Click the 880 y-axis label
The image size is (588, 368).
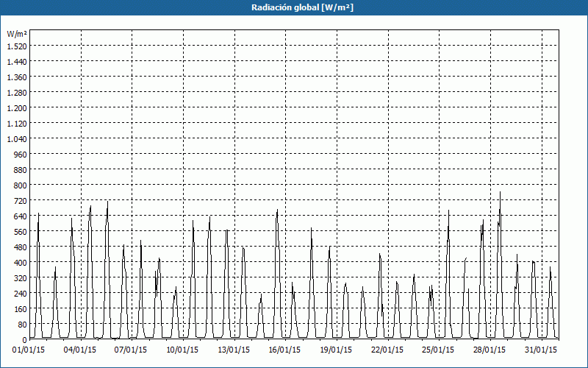tap(21, 170)
